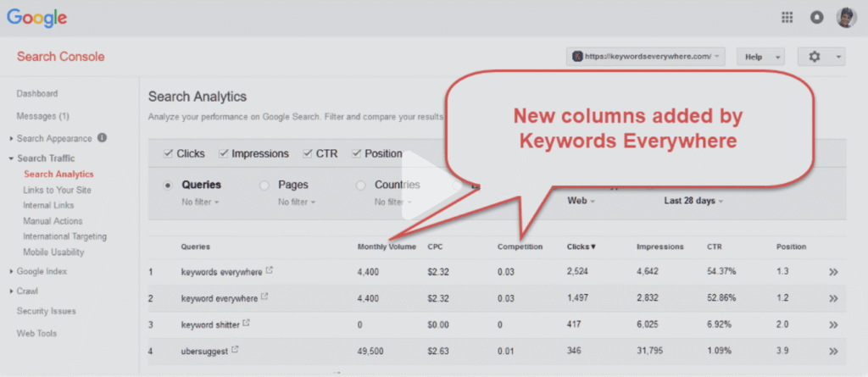Sort by the Clicks column header
This screenshot has height=377, width=868.
(581, 247)
